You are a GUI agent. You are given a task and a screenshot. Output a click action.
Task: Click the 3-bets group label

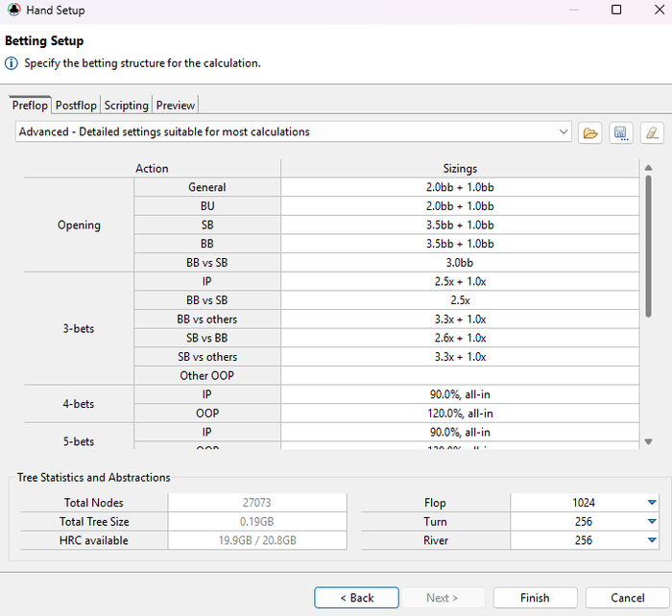79,328
